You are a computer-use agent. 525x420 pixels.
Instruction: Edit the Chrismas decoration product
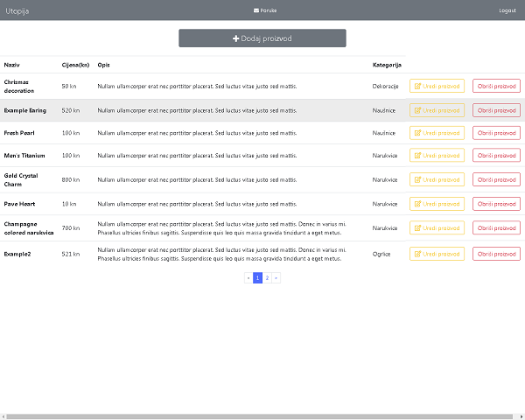pyautogui.click(x=437, y=86)
